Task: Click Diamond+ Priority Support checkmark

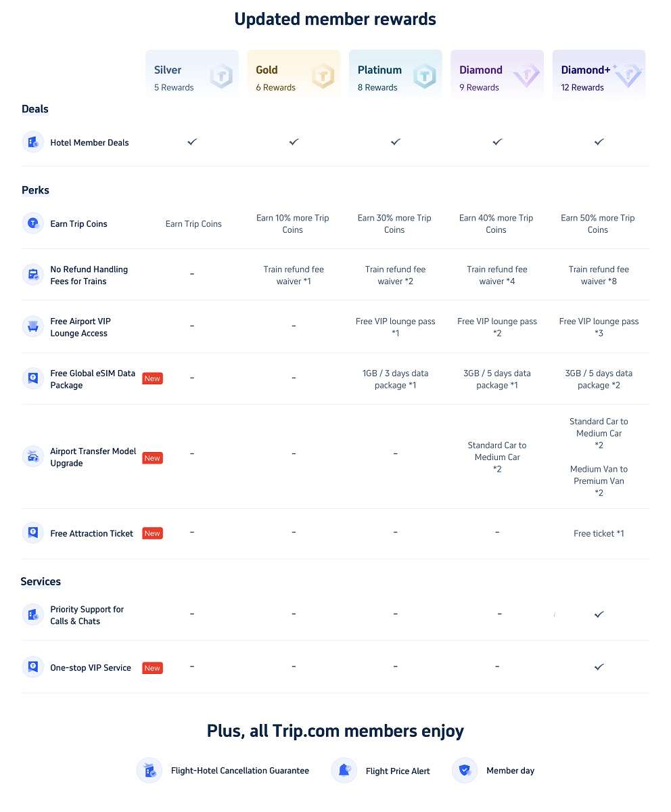Action: (x=599, y=614)
